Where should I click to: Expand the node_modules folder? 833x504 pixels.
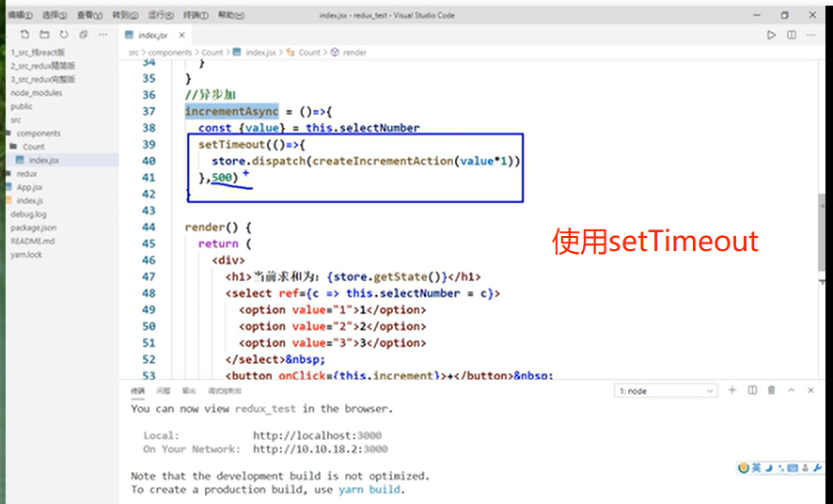36,93
